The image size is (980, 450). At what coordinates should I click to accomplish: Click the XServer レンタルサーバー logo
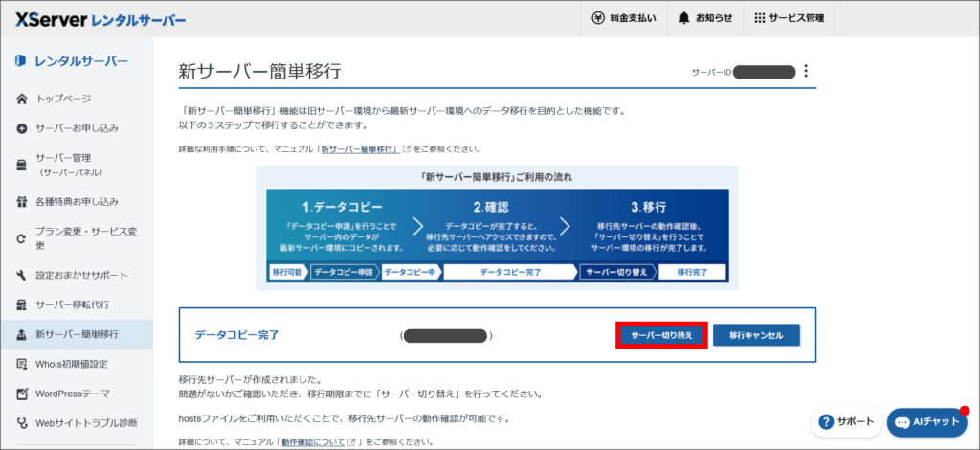[100, 19]
